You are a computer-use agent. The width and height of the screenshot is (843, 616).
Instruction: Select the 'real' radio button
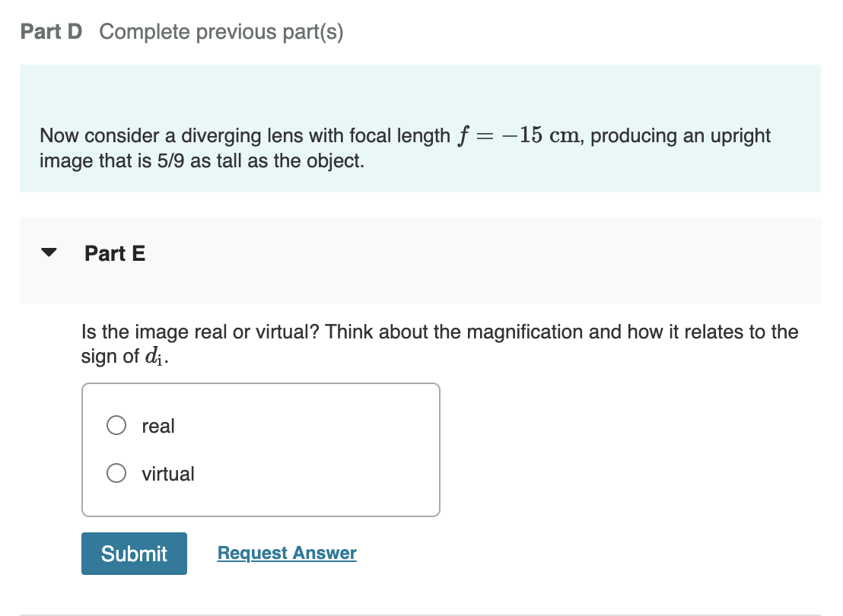click(x=116, y=425)
